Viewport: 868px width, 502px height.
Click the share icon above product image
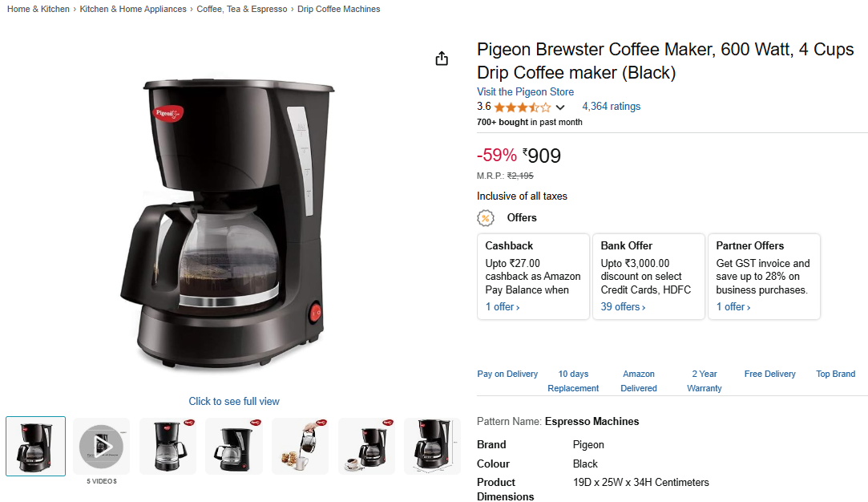coord(441,59)
